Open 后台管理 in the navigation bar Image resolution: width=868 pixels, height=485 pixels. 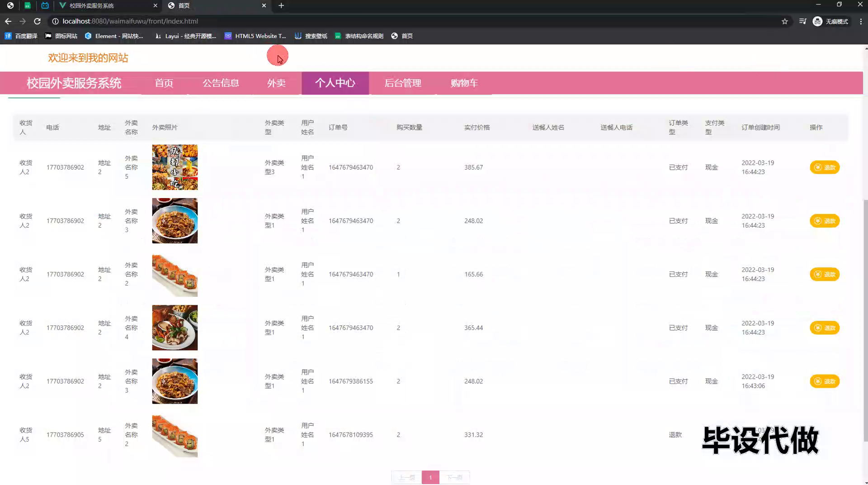coord(403,83)
